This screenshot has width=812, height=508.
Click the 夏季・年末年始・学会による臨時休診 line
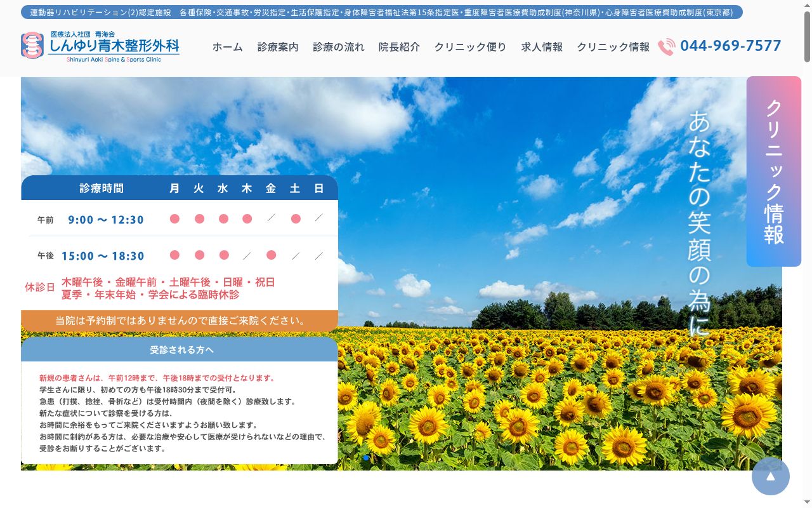coord(150,295)
